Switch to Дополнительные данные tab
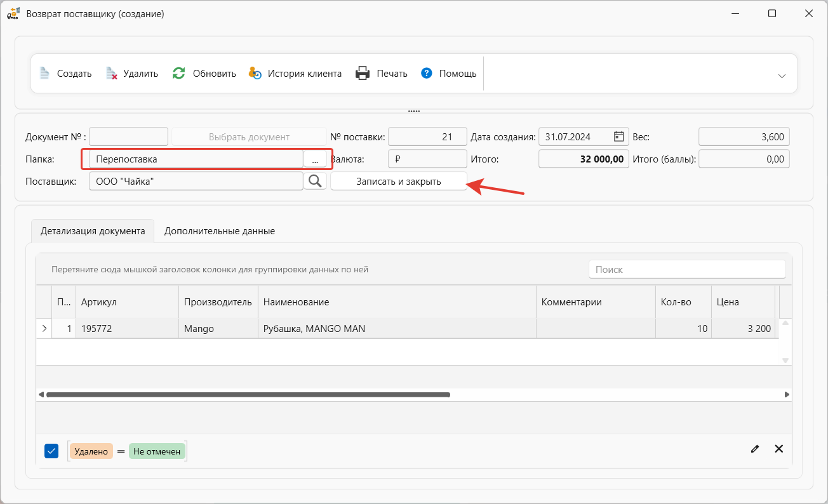The image size is (828, 504). coord(220,231)
